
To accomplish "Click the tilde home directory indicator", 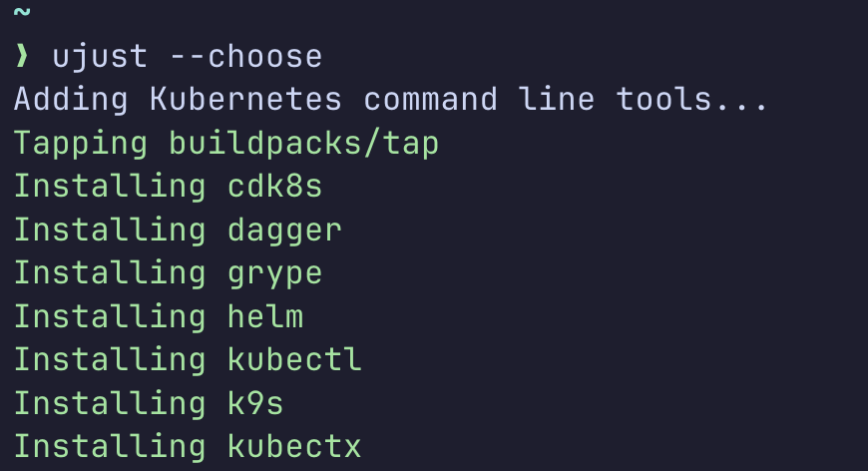I will (22, 14).
